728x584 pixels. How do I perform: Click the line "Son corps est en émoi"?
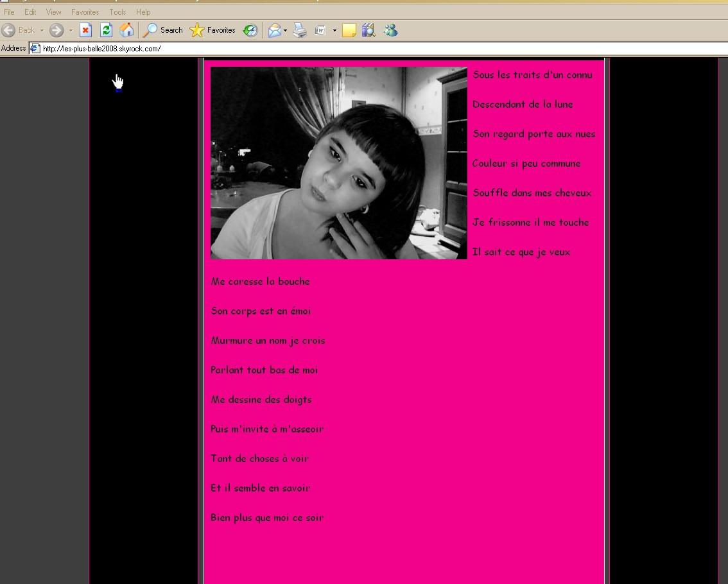261,311
